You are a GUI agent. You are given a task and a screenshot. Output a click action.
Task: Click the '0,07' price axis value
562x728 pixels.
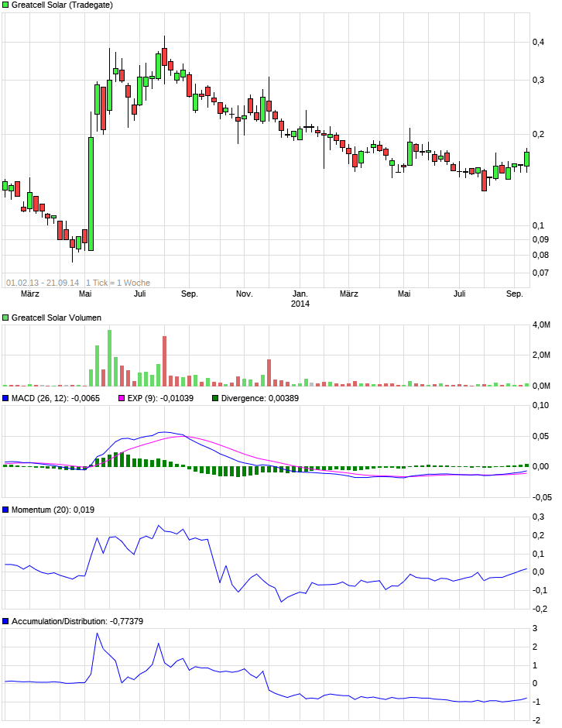coord(540,273)
